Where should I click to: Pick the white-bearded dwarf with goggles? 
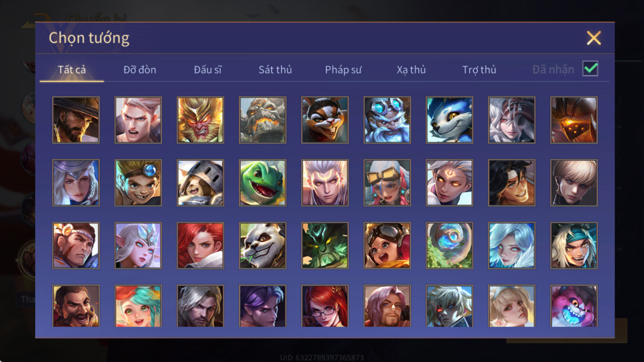coord(387,120)
